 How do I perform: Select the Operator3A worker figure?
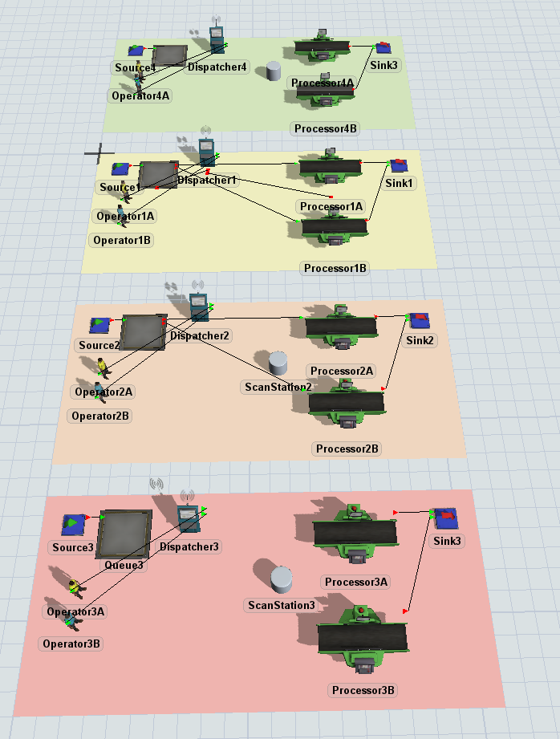[x=75, y=587]
